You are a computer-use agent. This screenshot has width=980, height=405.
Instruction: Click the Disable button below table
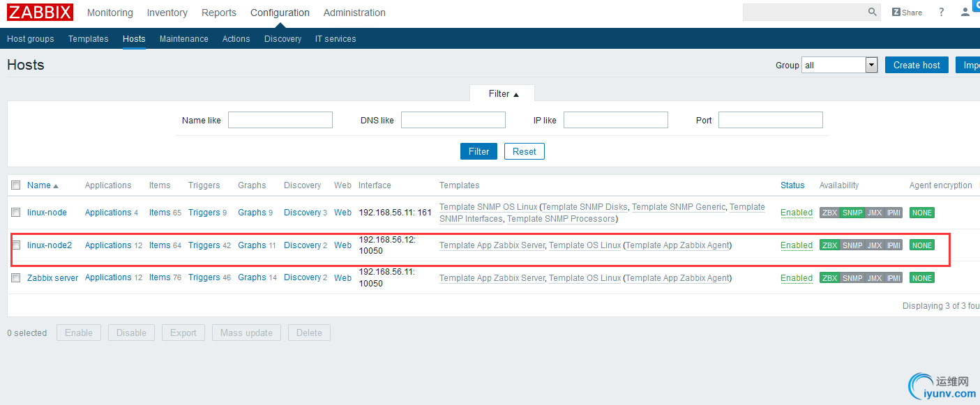pyautogui.click(x=131, y=333)
